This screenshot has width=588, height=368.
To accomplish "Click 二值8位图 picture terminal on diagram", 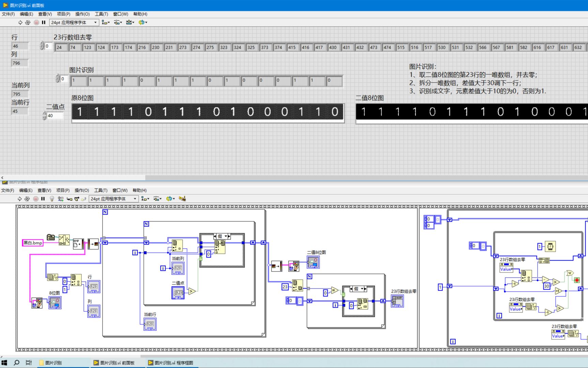I will click(x=313, y=262).
